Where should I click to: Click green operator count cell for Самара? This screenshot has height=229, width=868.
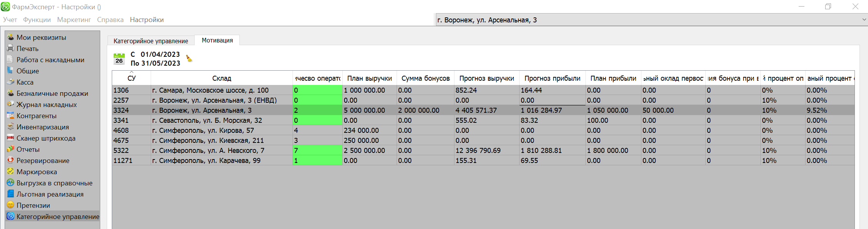pos(317,90)
